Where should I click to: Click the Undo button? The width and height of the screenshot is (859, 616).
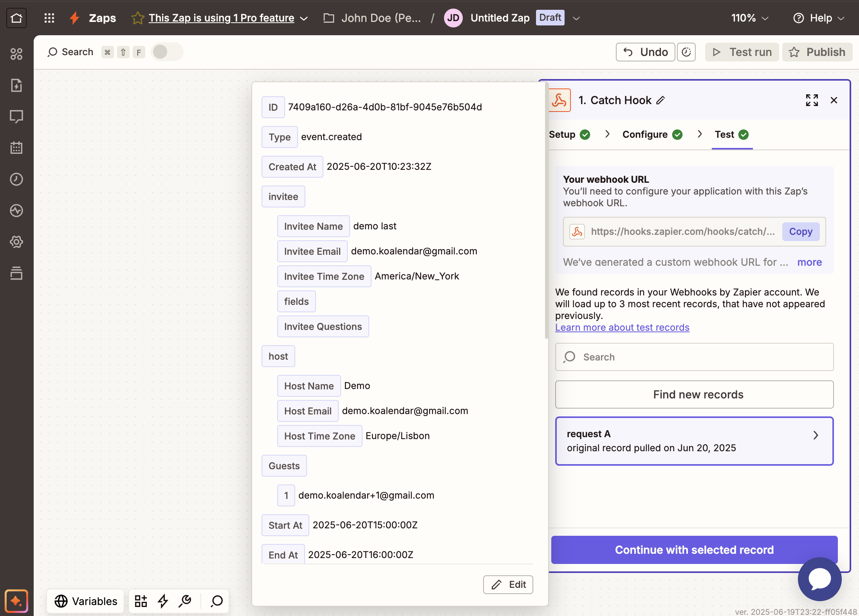tap(646, 52)
